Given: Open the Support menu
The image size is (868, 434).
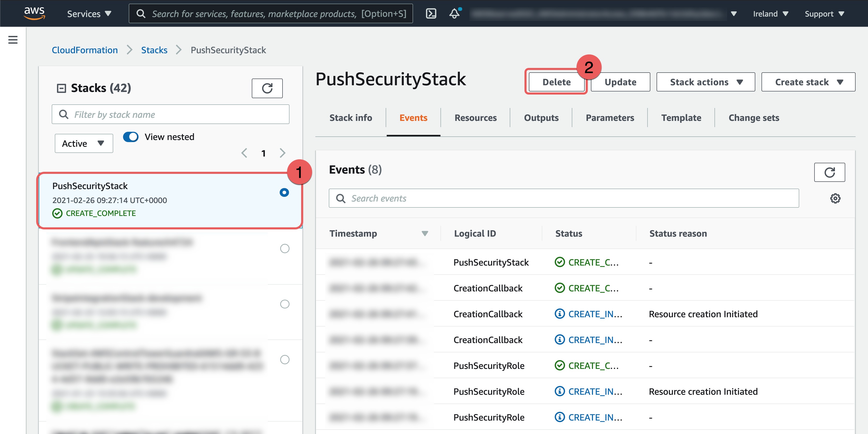Looking at the screenshot, I should (824, 14).
